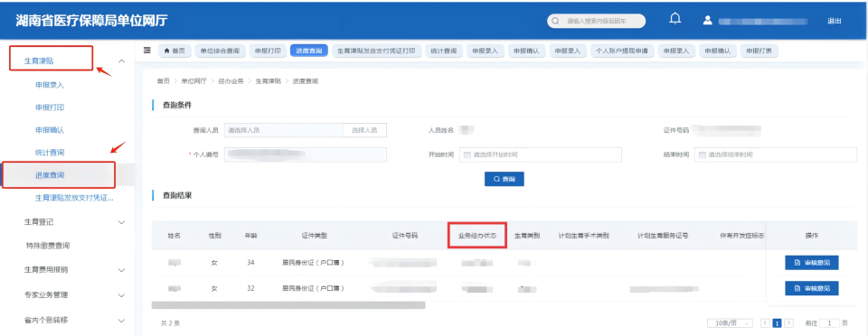The width and height of the screenshot is (868, 336).
Task: Open 申报打印 in the left sidebar
Action: click(x=50, y=107)
